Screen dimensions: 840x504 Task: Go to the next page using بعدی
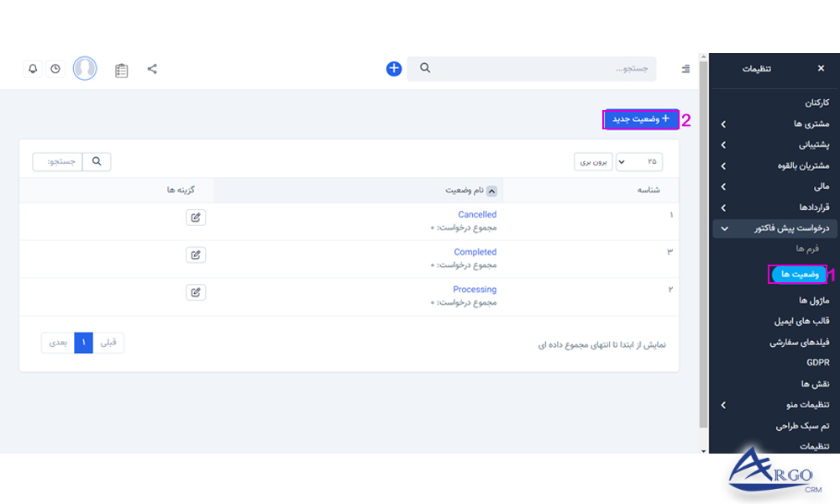pyautogui.click(x=58, y=343)
